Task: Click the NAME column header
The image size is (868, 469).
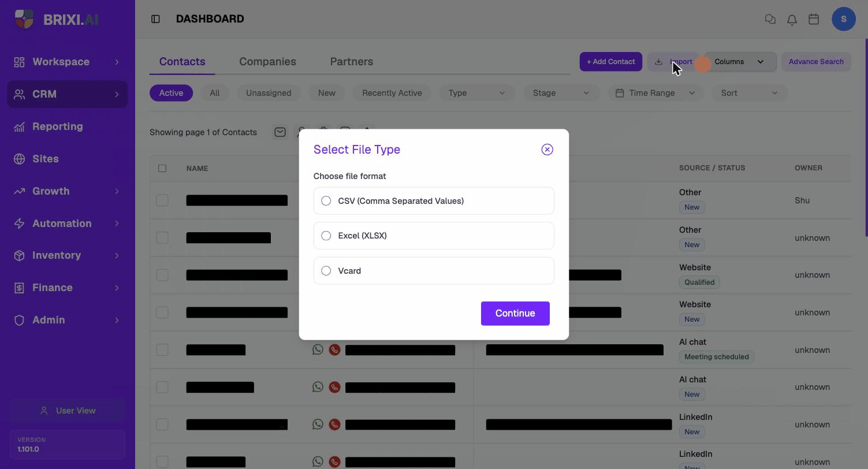Action: click(x=197, y=169)
